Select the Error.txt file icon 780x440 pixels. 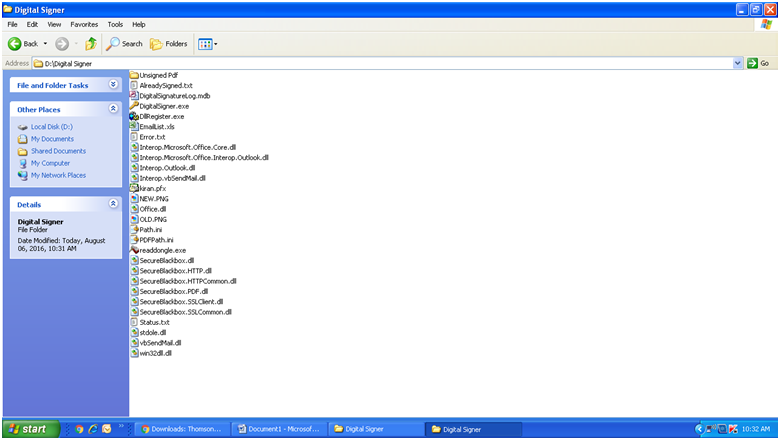pyautogui.click(x=134, y=137)
